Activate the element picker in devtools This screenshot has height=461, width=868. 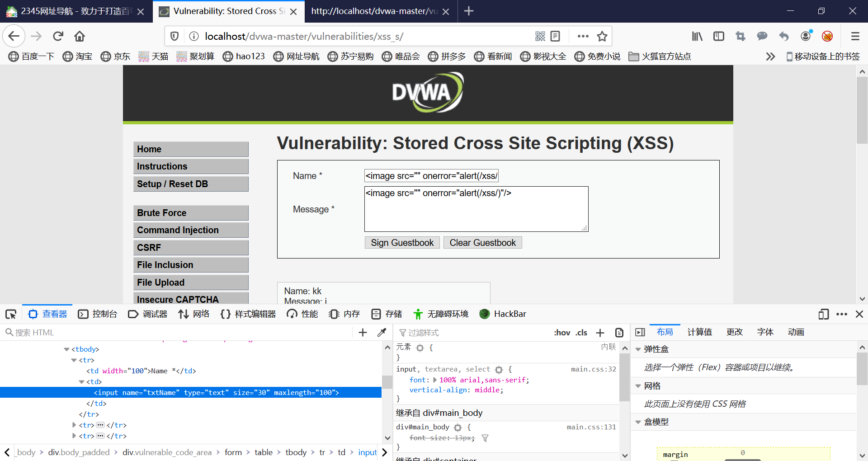click(11, 314)
